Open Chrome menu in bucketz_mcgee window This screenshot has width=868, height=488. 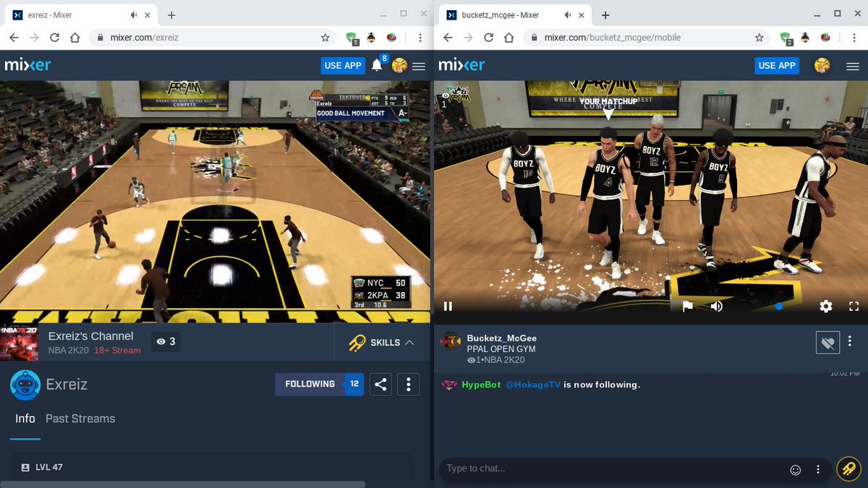tap(854, 38)
